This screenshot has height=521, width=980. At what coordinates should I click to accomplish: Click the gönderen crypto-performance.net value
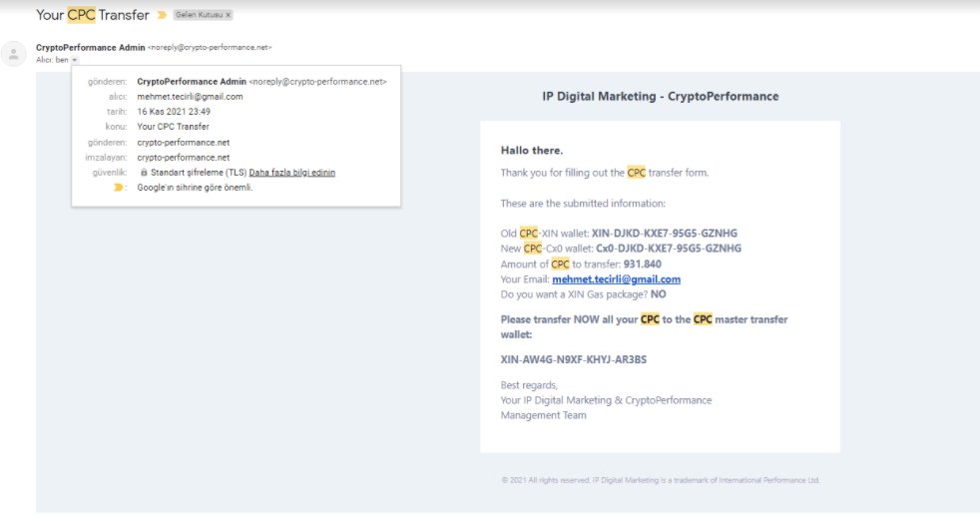[x=183, y=143]
